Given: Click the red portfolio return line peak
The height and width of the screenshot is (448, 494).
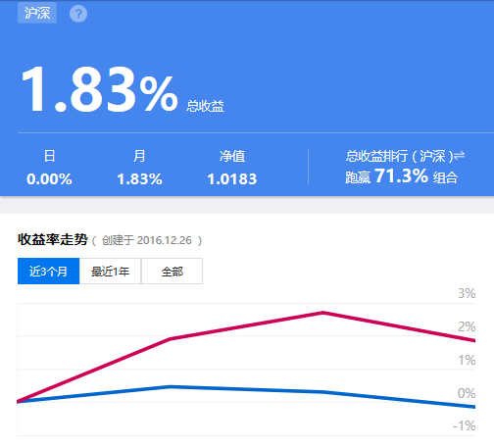Looking at the screenshot, I should (x=323, y=313).
